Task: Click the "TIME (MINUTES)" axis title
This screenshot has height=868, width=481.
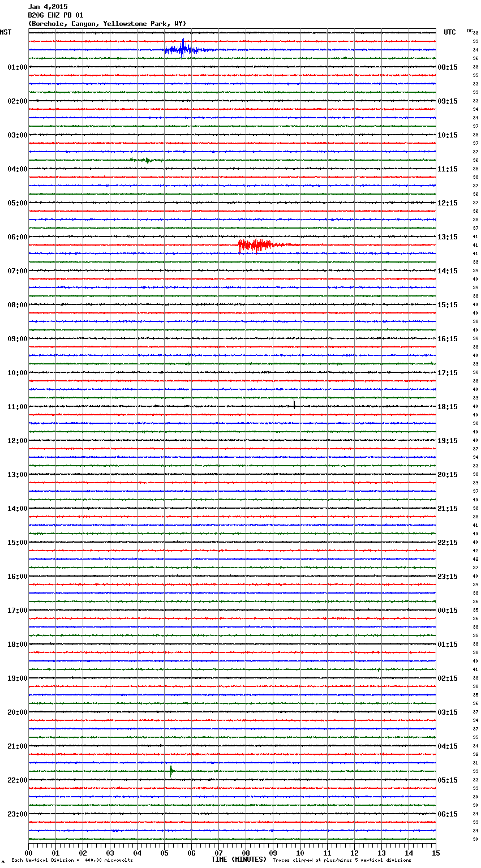Action: tap(239, 860)
